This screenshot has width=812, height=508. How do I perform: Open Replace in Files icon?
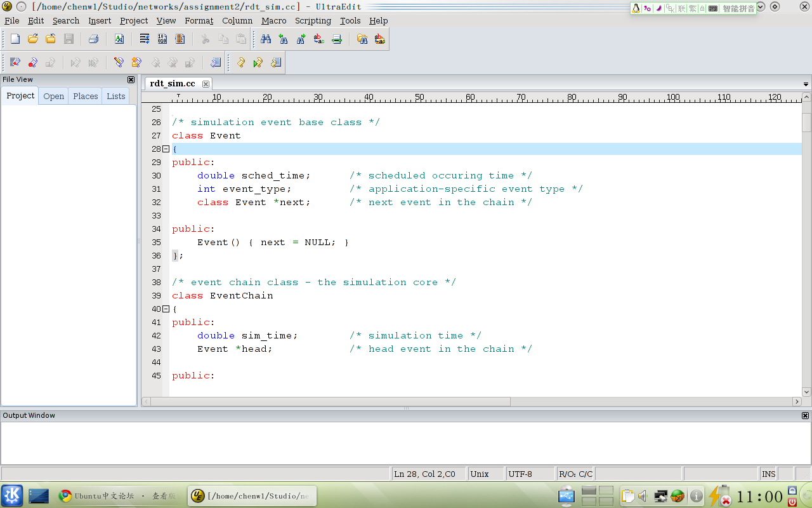[380, 39]
